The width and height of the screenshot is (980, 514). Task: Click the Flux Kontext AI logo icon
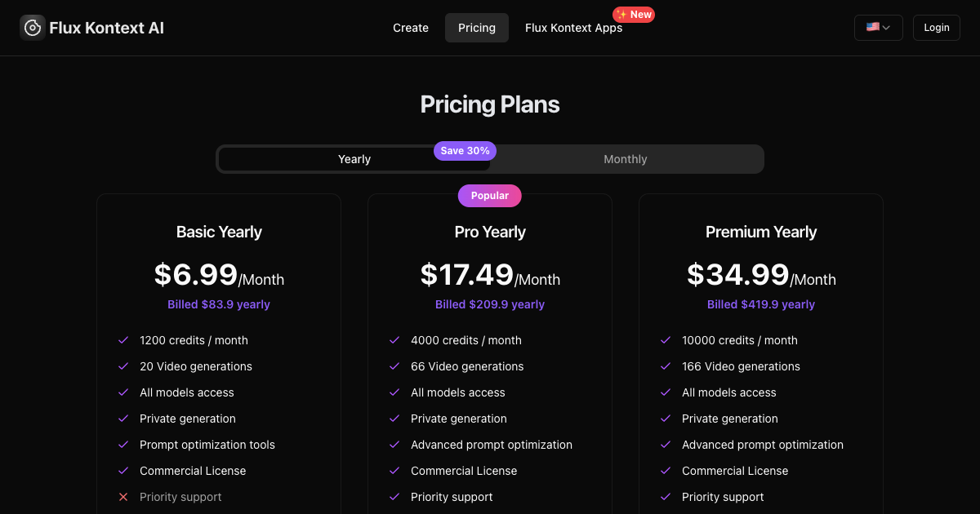pos(33,28)
